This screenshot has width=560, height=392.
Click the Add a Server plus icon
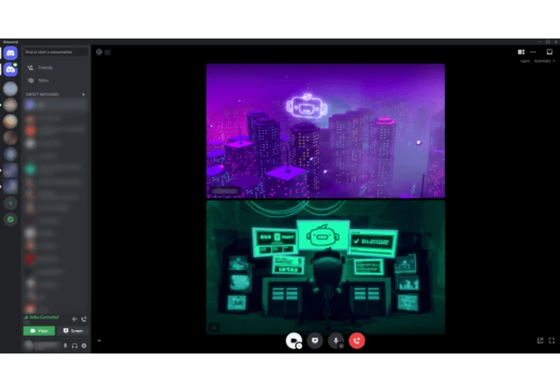tap(10, 203)
